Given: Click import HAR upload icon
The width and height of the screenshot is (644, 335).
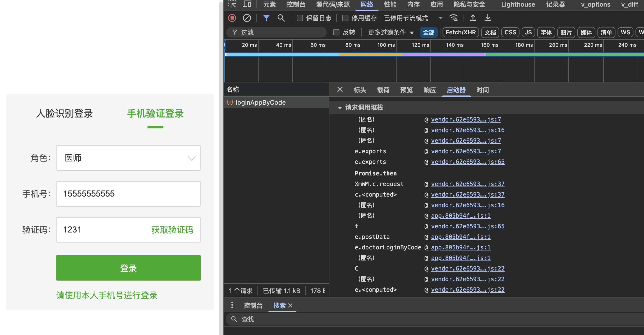Looking at the screenshot, I should 473,18.
